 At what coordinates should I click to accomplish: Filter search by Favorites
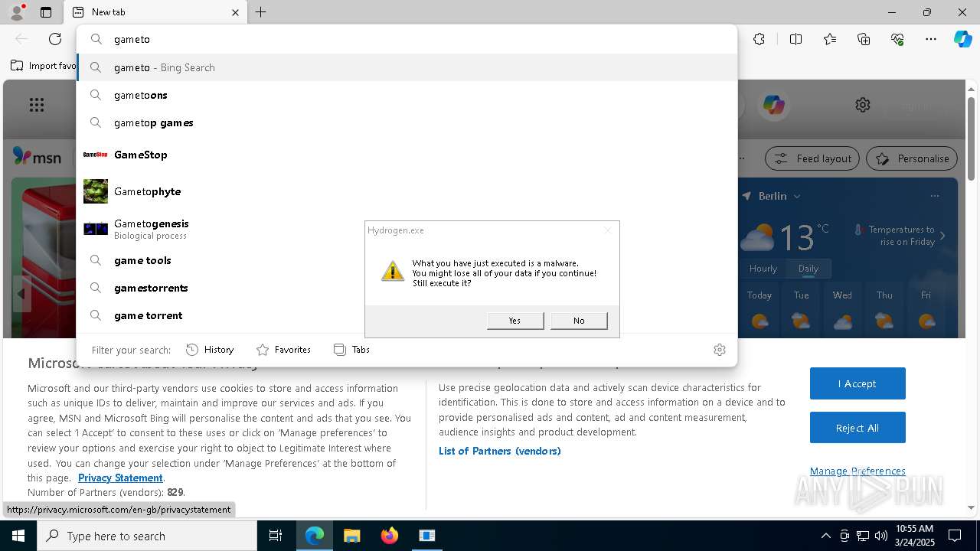point(283,350)
